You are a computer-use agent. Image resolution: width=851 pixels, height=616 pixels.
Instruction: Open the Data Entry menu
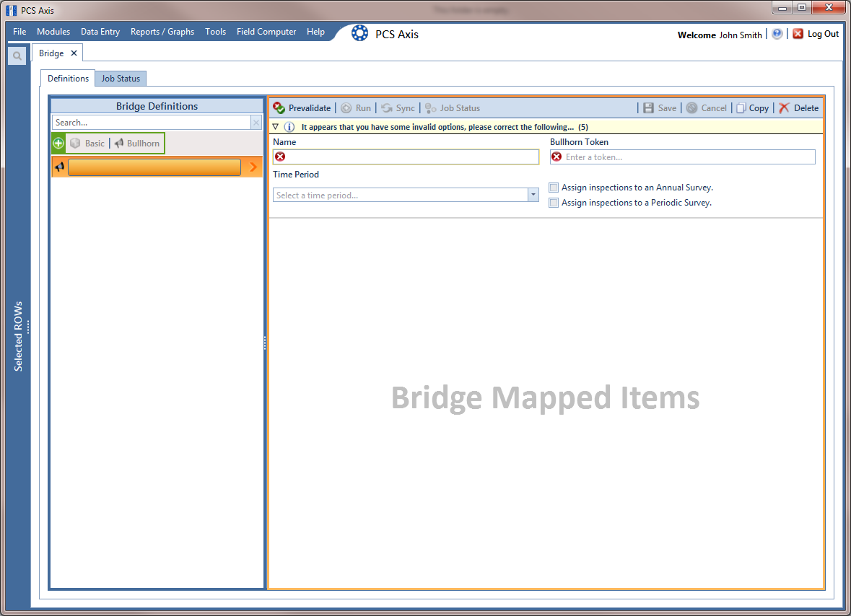(x=100, y=32)
